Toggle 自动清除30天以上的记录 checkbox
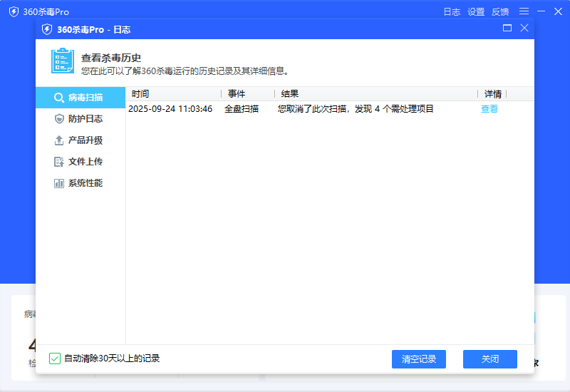 point(55,359)
